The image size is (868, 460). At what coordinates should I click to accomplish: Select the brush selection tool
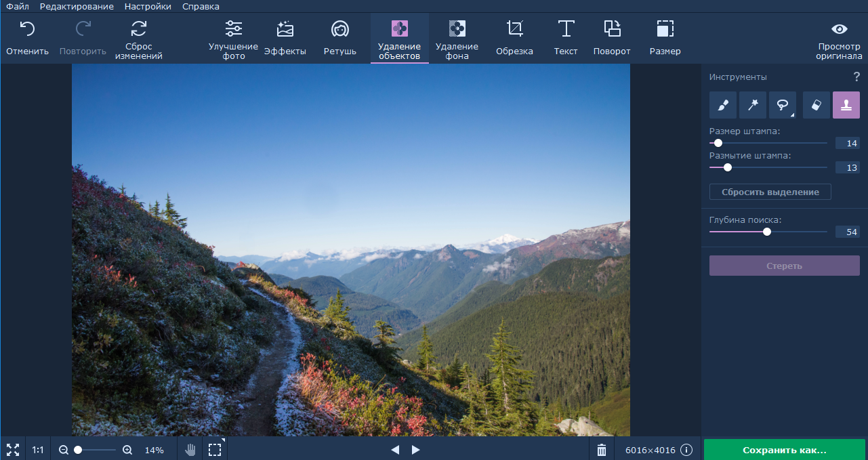pos(722,105)
